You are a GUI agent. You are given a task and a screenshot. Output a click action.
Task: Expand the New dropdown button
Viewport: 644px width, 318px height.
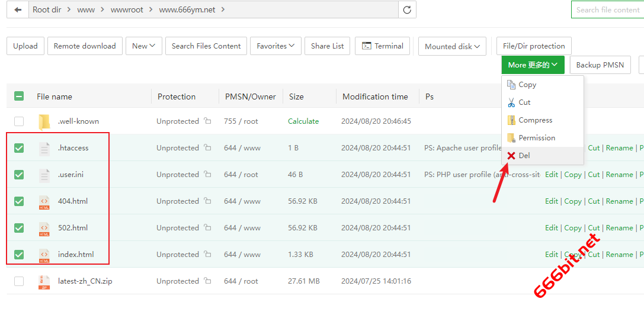point(144,46)
